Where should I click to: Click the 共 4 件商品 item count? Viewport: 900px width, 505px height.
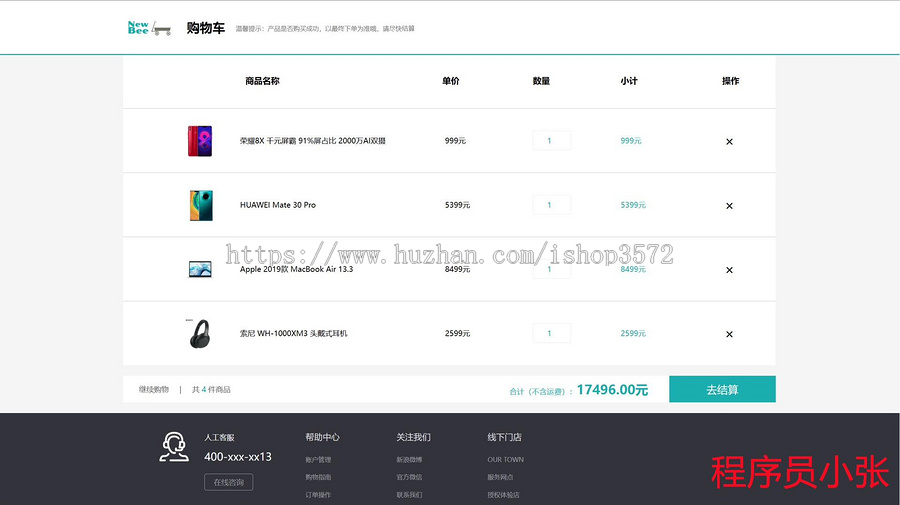(x=211, y=390)
